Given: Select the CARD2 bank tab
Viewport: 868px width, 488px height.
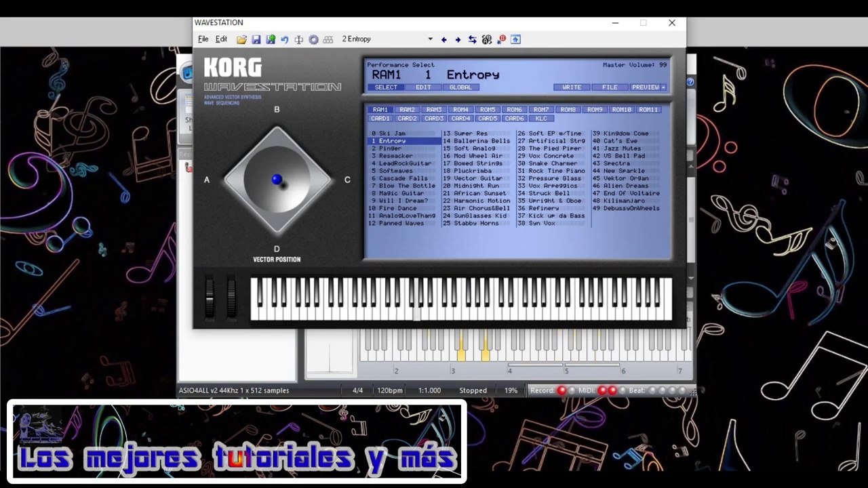Looking at the screenshot, I should click(407, 119).
